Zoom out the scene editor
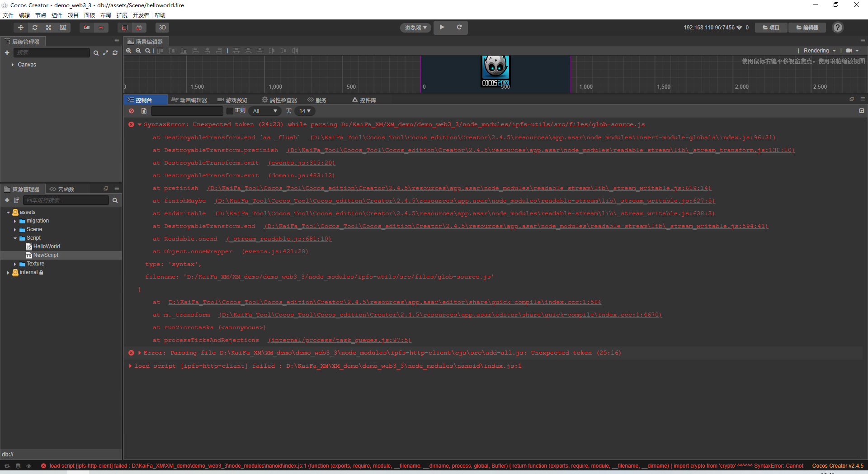868x474 pixels. tap(138, 51)
